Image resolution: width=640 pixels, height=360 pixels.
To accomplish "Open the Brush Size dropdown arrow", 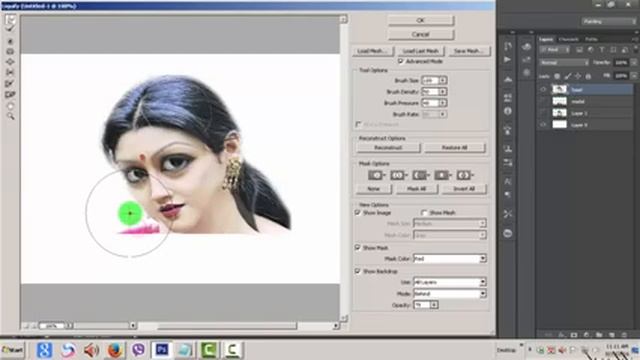I will coord(443,80).
